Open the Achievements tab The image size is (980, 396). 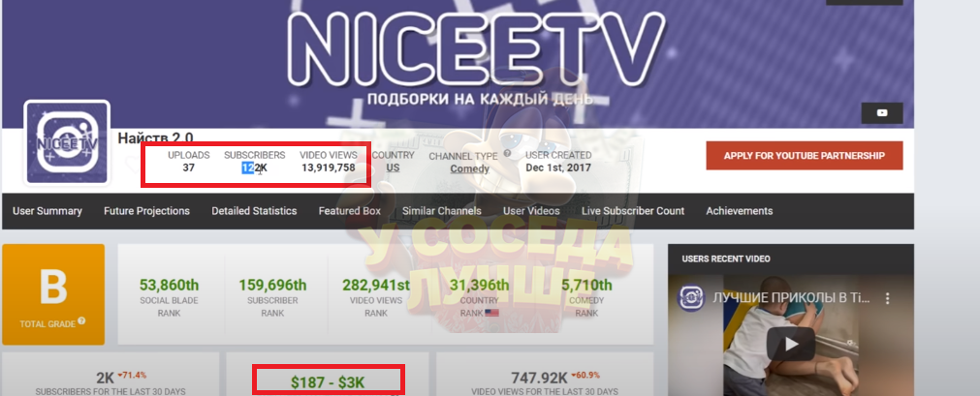(740, 211)
